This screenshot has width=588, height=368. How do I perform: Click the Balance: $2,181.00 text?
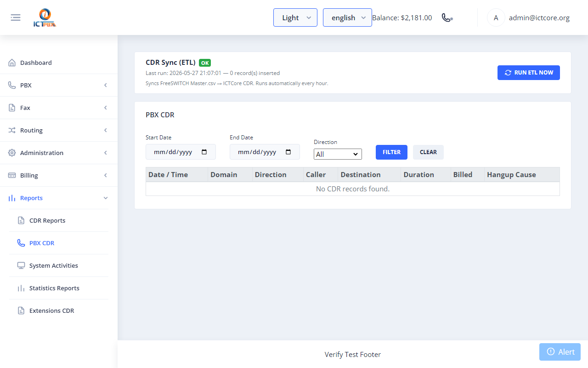[x=402, y=18]
